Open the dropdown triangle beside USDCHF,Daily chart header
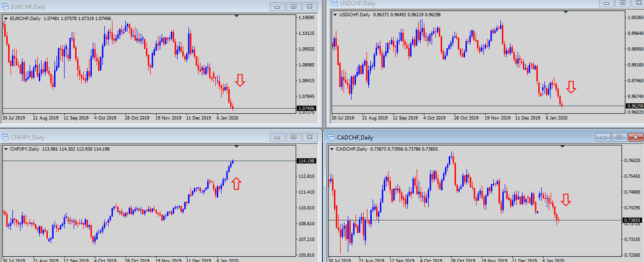 [x=335, y=14]
